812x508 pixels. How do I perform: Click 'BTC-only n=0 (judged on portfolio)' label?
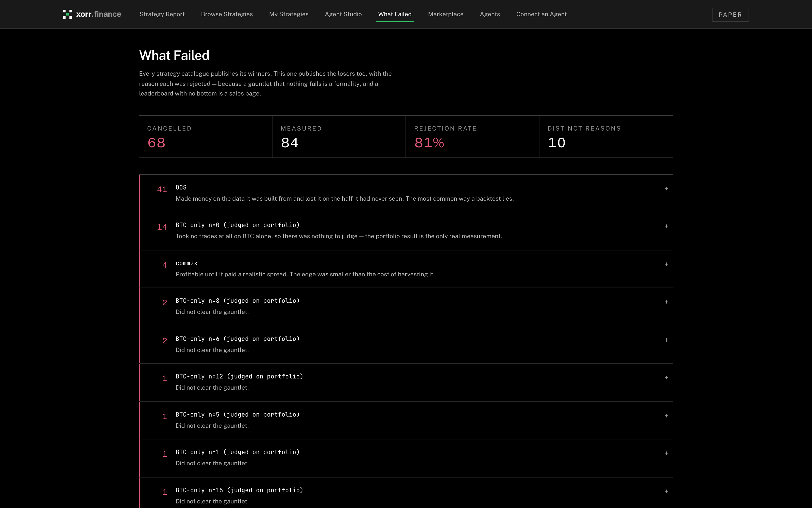(238, 225)
